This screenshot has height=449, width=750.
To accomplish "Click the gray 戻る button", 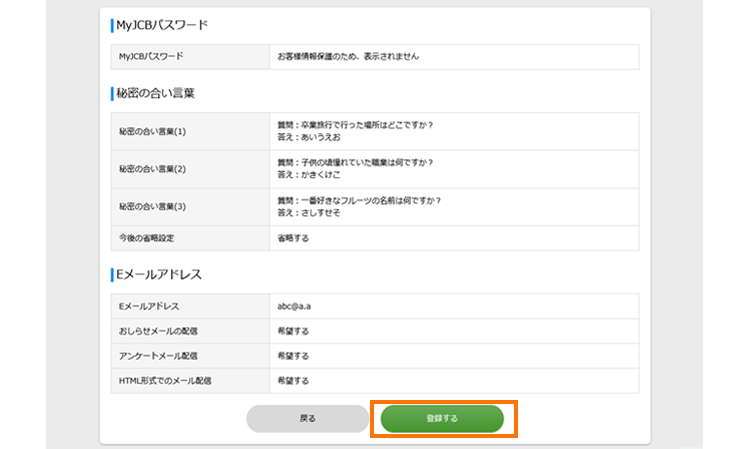I will tap(308, 418).
